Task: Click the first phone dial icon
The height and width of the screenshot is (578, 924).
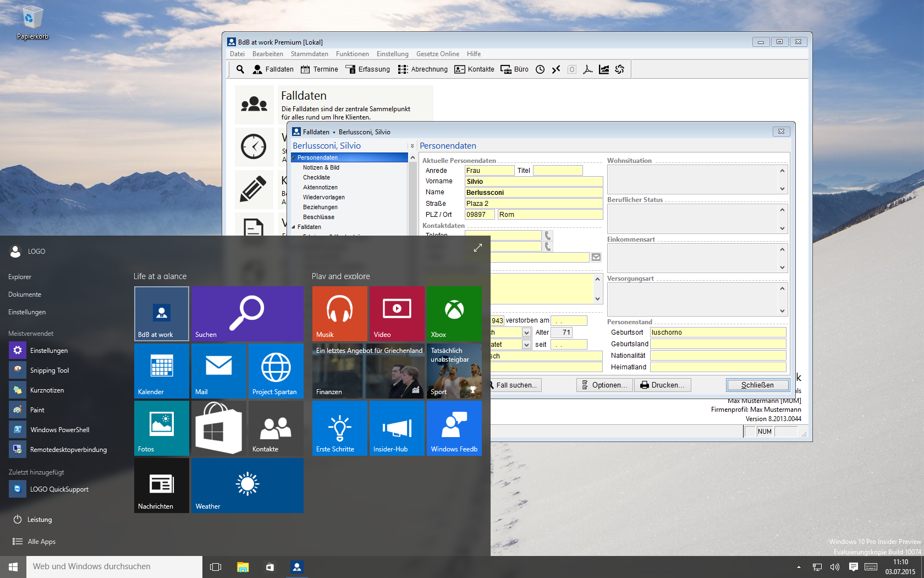Action: click(548, 236)
